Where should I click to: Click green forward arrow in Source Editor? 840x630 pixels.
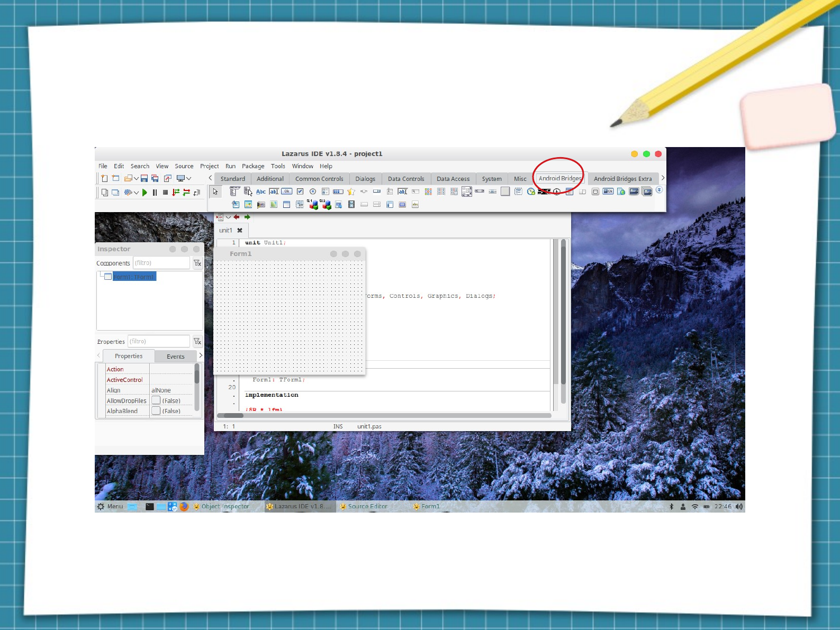tap(247, 217)
